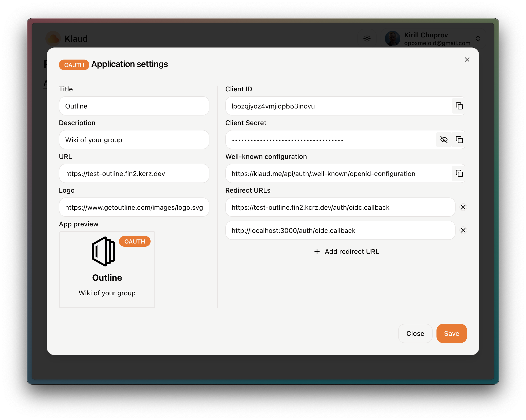
Task: Remove the localhost:3000 redirect URL
Action: tap(463, 230)
